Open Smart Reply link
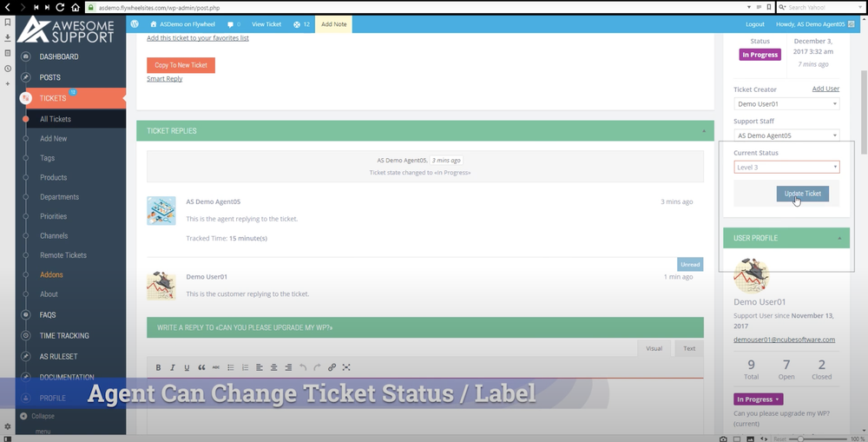The height and width of the screenshot is (442, 868). point(164,79)
